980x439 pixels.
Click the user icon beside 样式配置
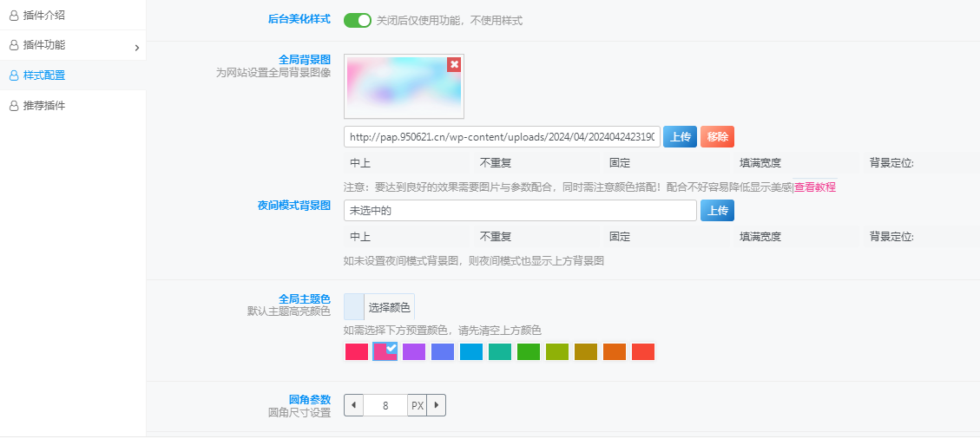point(14,75)
